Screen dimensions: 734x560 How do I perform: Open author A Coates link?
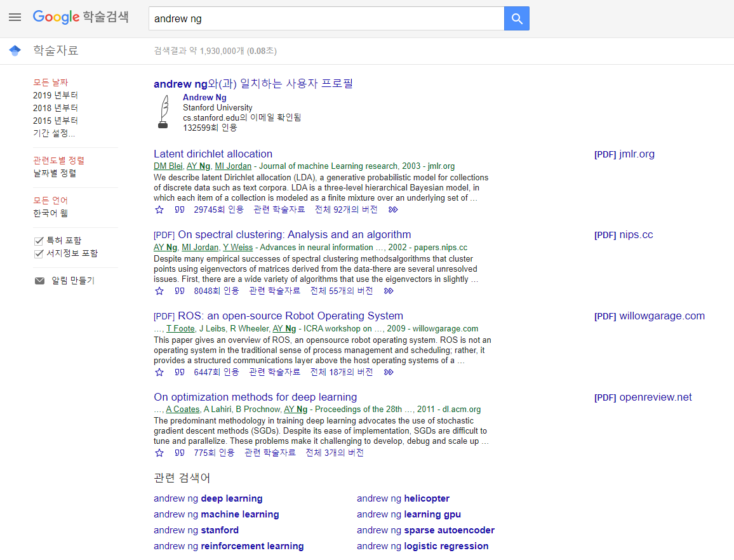click(183, 410)
